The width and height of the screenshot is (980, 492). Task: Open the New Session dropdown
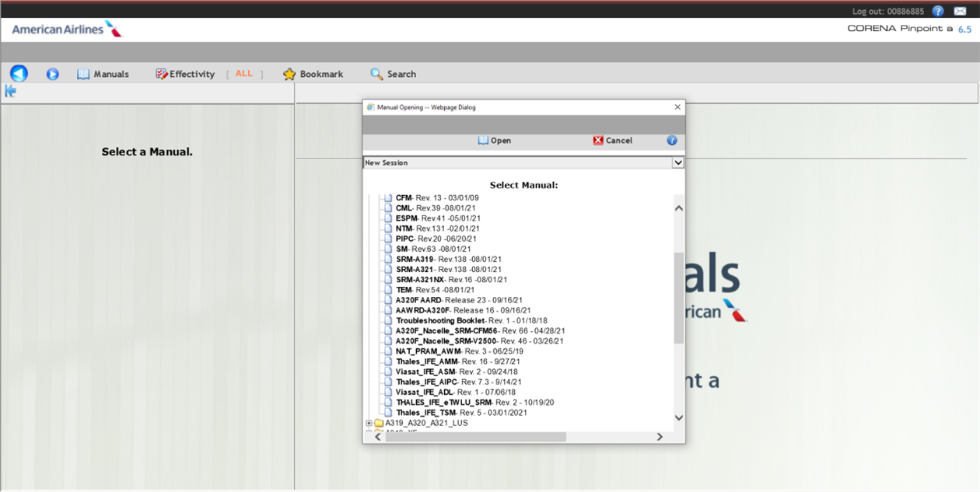(677, 162)
